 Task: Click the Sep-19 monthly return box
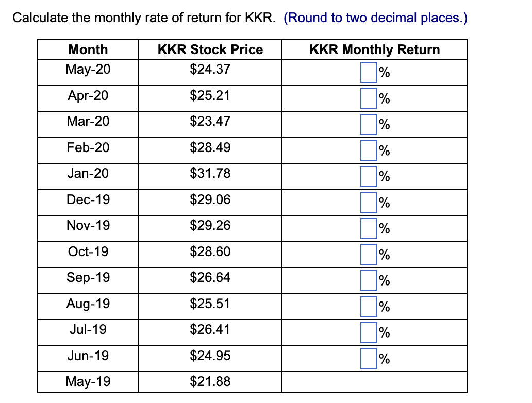(369, 280)
